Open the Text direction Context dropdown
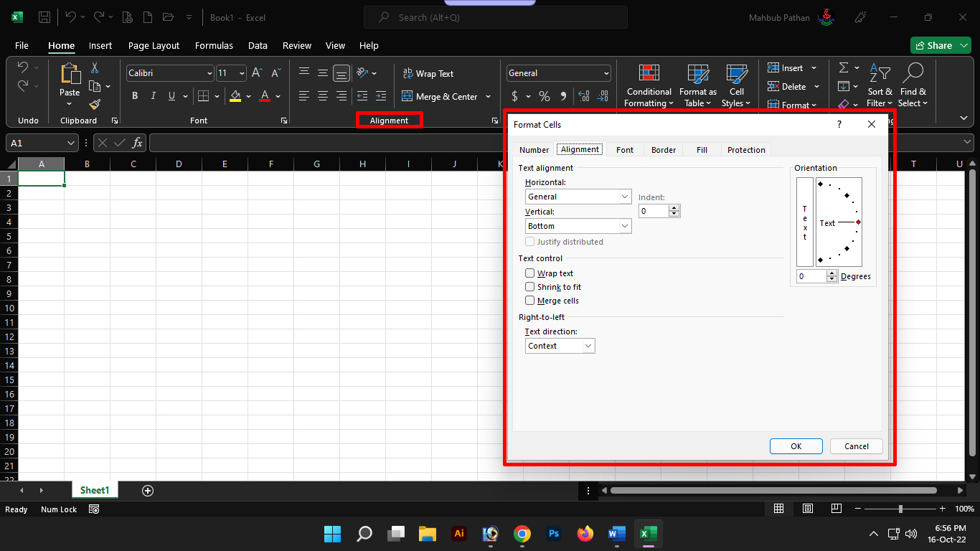980x551 pixels. point(560,346)
